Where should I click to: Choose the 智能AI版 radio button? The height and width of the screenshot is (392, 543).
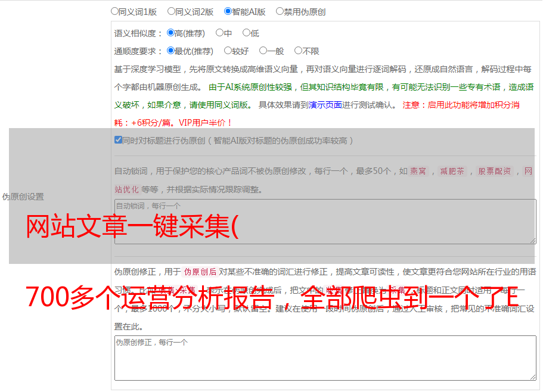click(228, 11)
